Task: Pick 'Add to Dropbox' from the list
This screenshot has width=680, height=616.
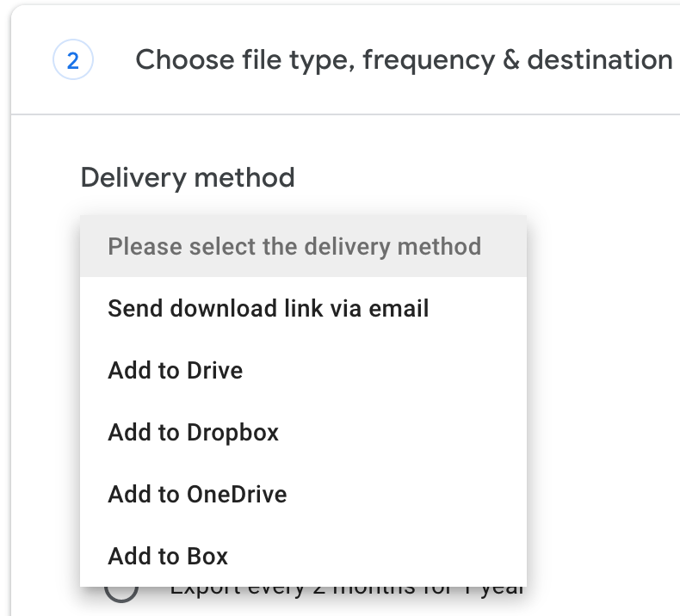Action: pos(303,432)
